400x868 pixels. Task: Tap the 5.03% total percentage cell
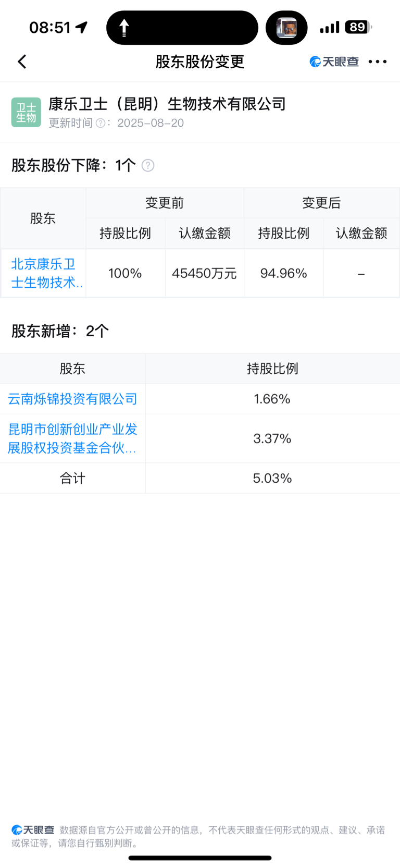coord(272,478)
